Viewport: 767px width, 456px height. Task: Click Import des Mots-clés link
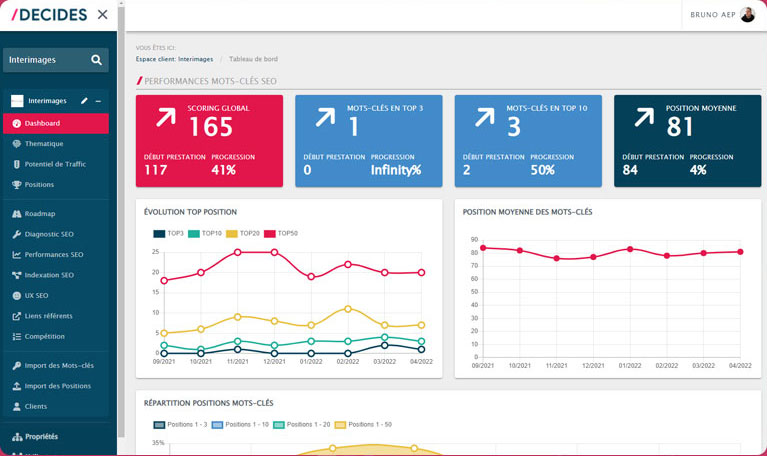point(59,366)
